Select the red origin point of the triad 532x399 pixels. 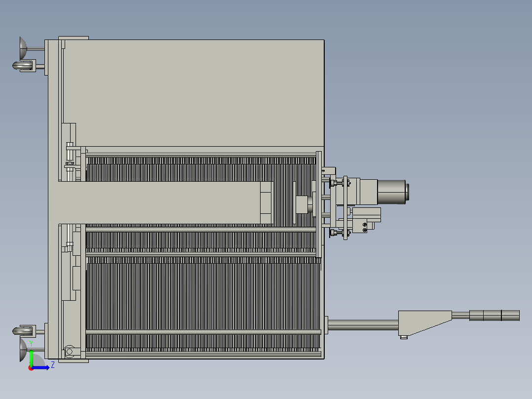click(31, 368)
